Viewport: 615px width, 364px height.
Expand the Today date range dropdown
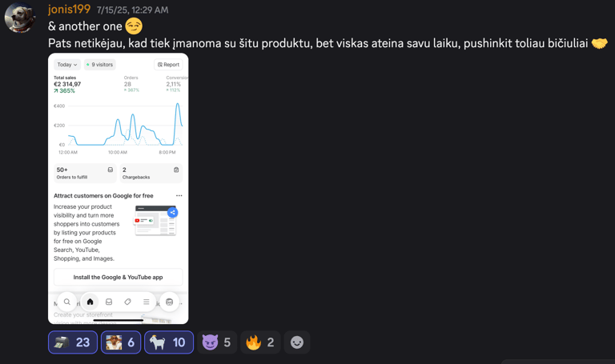67,65
